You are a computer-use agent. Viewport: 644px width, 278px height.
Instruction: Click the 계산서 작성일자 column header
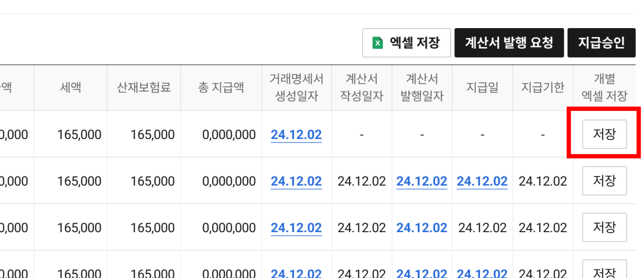(x=362, y=88)
